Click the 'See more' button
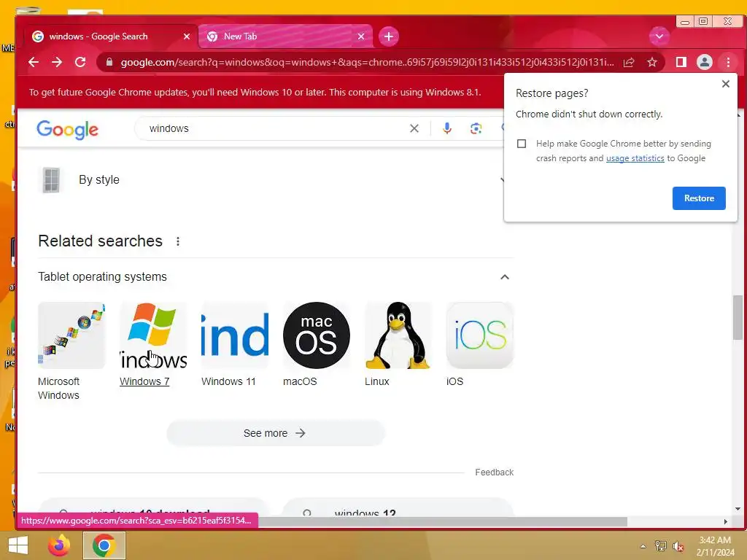747x560 pixels. (x=275, y=433)
